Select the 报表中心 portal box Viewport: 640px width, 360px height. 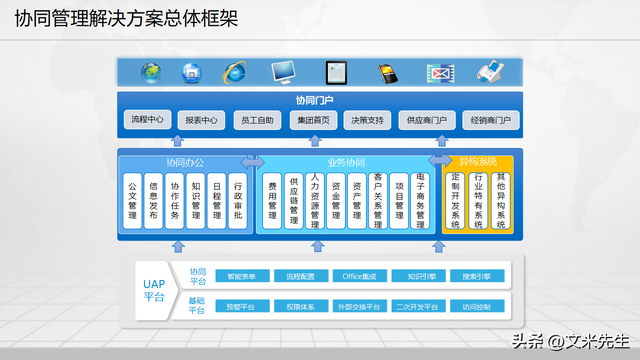pyautogui.click(x=201, y=120)
